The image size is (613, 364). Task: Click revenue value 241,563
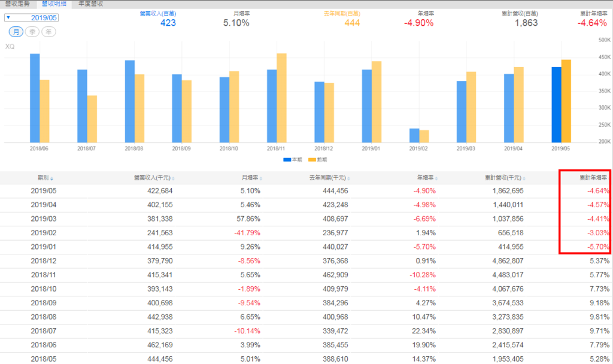point(160,233)
